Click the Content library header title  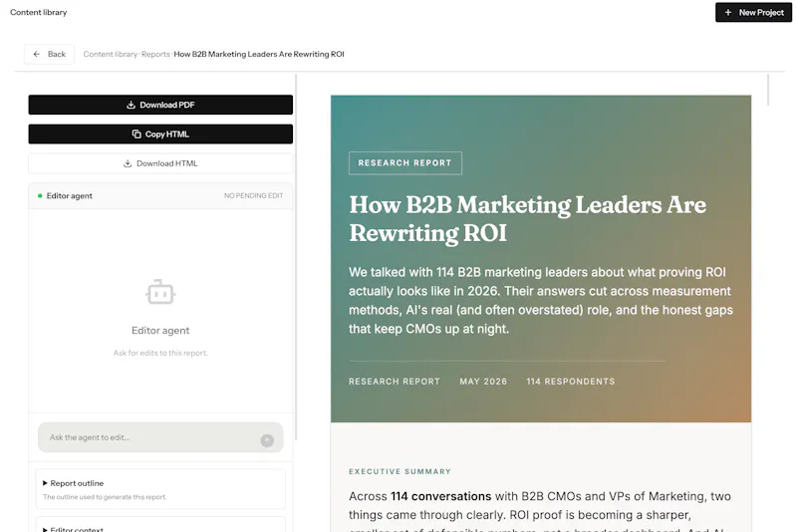point(39,12)
